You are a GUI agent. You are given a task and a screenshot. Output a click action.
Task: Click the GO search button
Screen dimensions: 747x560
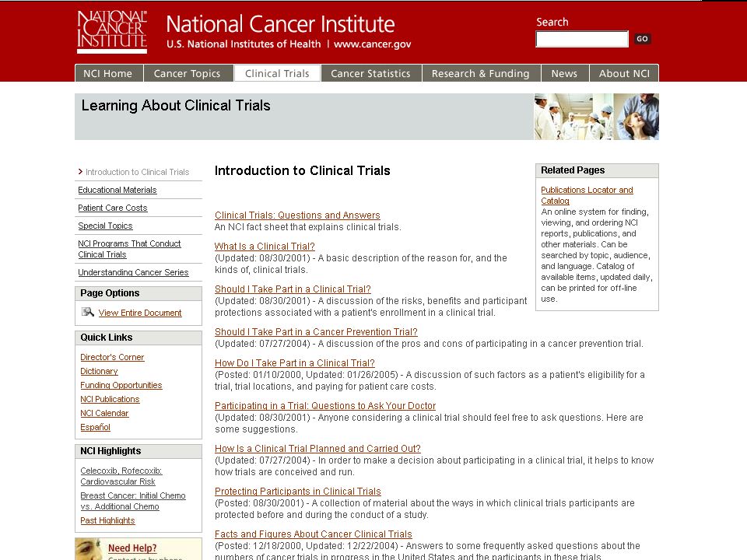pos(642,39)
